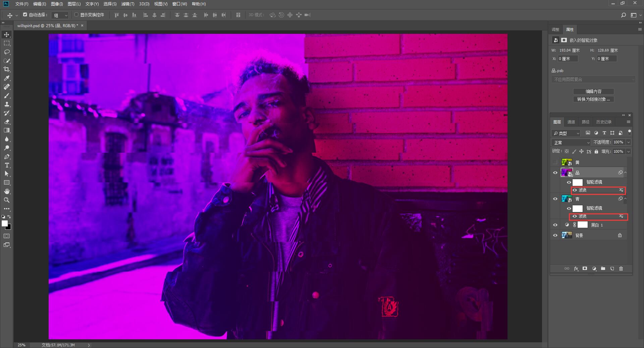644x348 pixels.
Task: Click the 编辑内容 button
Action: [x=594, y=91]
